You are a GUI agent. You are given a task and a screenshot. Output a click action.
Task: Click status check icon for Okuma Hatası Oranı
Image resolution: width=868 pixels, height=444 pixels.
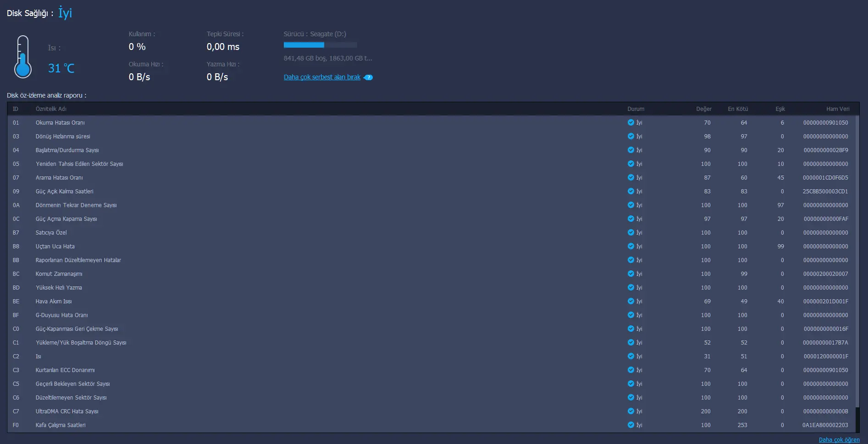(631, 122)
